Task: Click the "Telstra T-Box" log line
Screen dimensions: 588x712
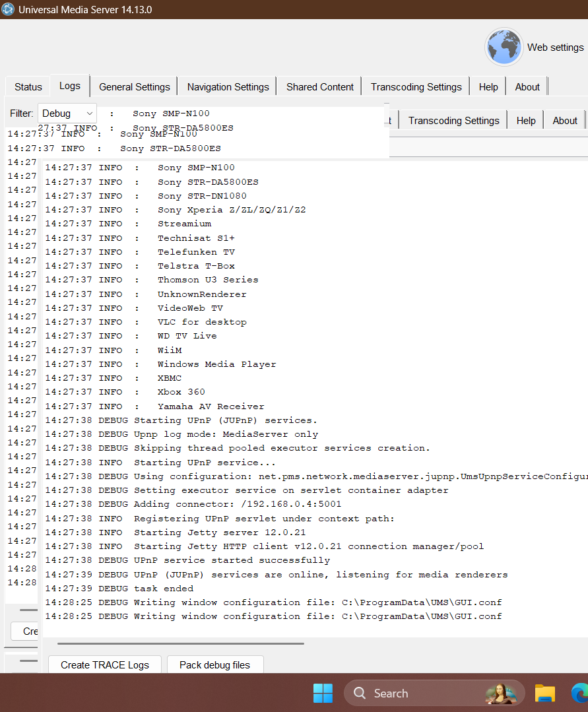Action: click(140, 266)
